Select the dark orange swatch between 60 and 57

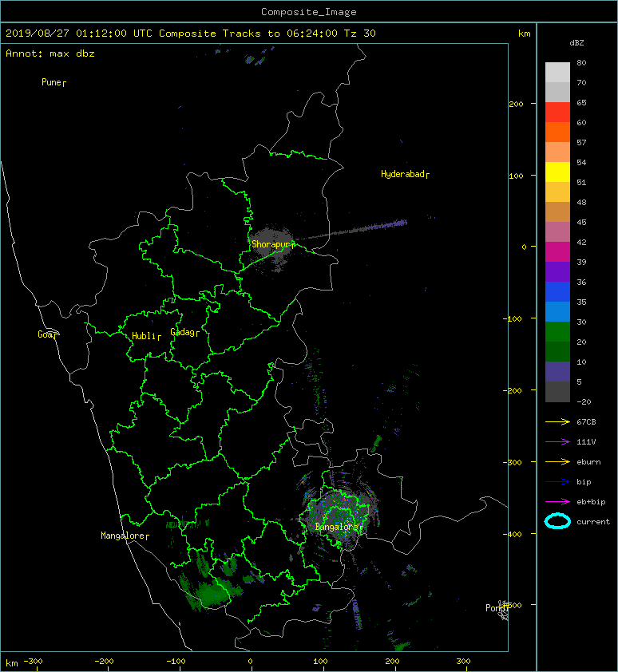[x=557, y=132]
